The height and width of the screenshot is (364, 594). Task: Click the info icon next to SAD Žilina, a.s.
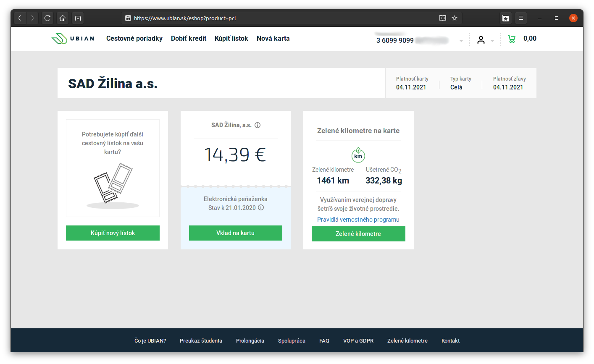pos(258,125)
